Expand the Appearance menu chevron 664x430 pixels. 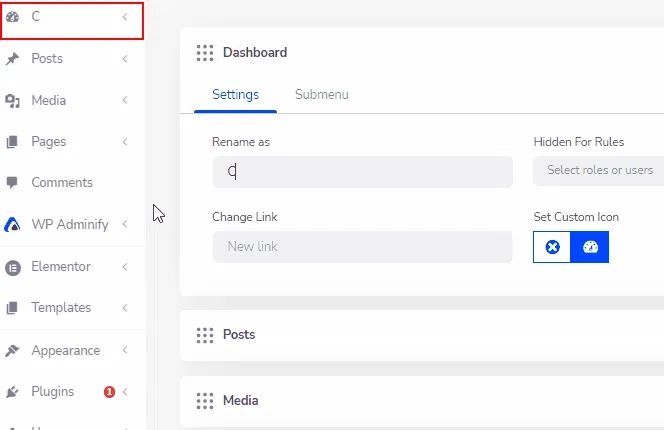pyautogui.click(x=124, y=350)
